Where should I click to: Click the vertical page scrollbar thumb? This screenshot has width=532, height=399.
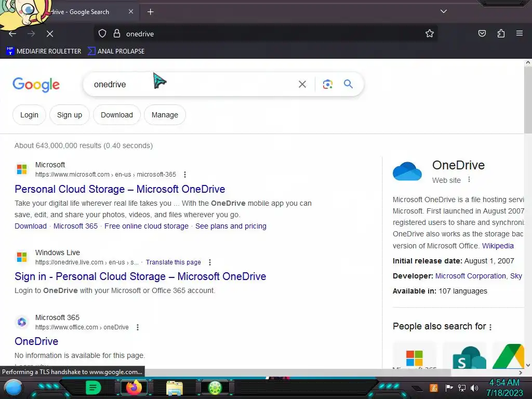tap(528, 100)
